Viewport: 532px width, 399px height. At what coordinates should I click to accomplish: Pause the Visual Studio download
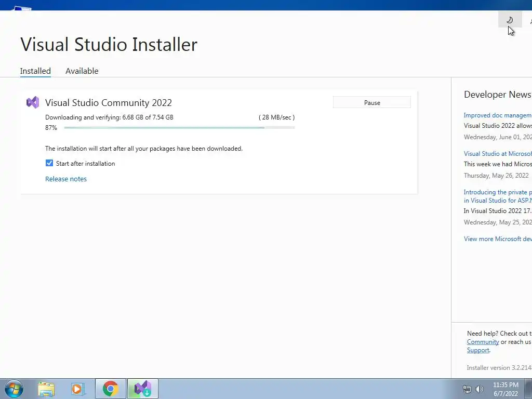pos(372,102)
